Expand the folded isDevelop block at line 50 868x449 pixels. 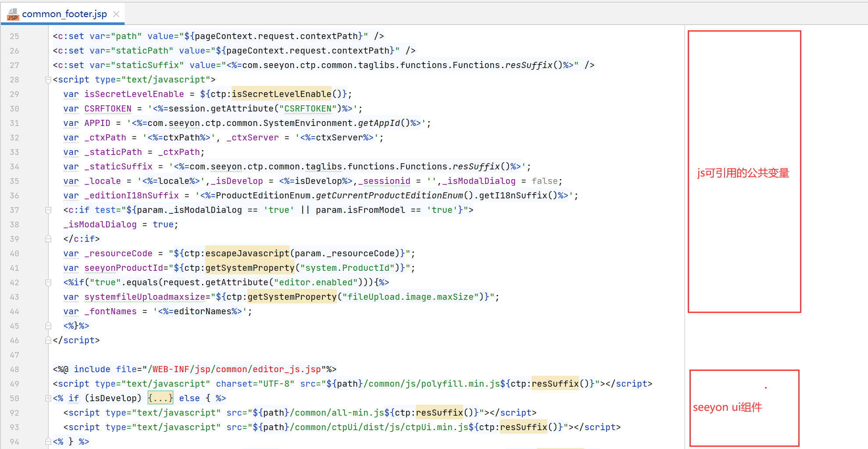click(48, 399)
